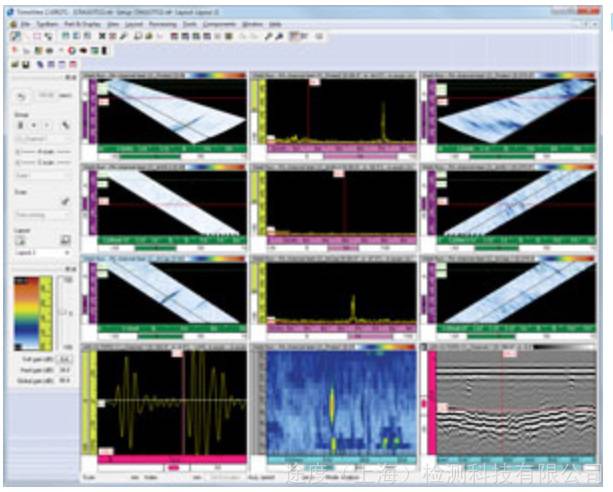This screenshot has height=492, width=613.
Task: Toggle the first scan checkbox in left panel
Action: (18, 152)
